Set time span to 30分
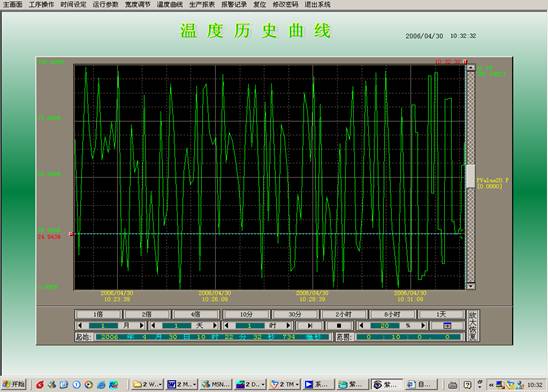548x392 pixels. (x=295, y=314)
